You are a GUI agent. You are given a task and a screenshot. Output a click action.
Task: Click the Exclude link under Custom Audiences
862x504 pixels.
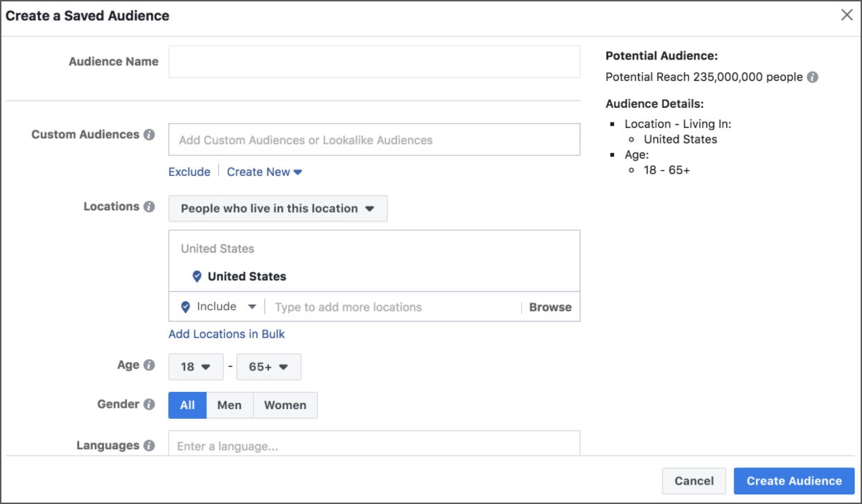pyautogui.click(x=189, y=171)
